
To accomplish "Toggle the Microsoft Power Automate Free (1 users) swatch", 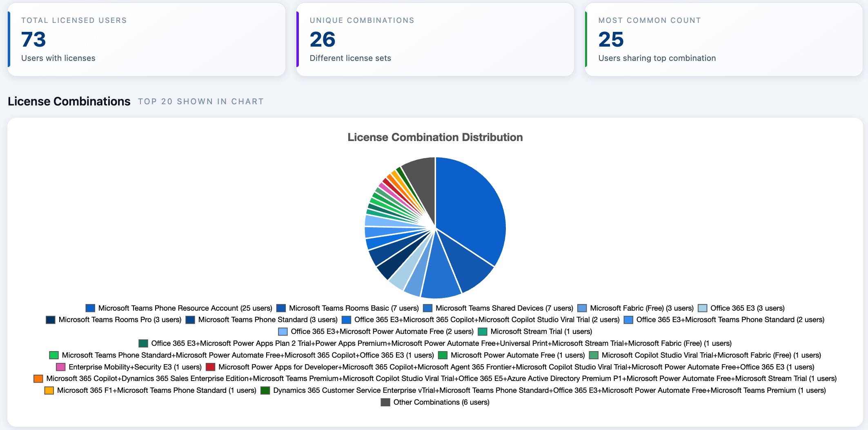I will [x=443, y=355].
